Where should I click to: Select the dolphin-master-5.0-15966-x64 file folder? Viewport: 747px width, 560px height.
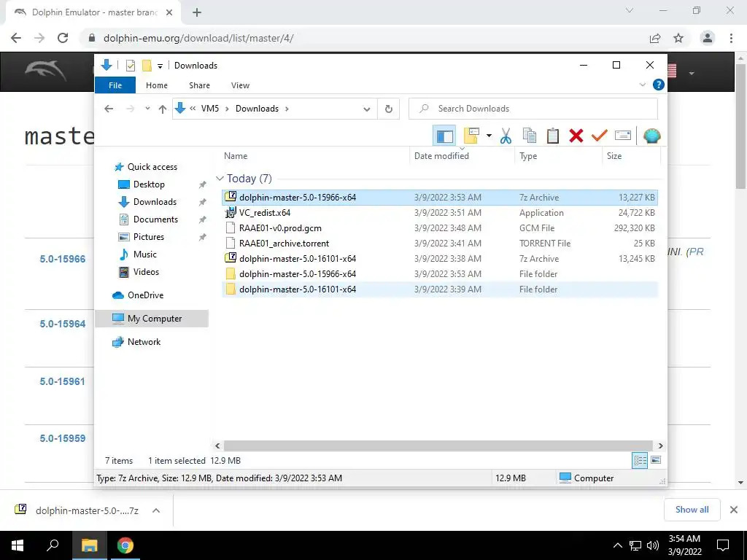coord(440,274)
